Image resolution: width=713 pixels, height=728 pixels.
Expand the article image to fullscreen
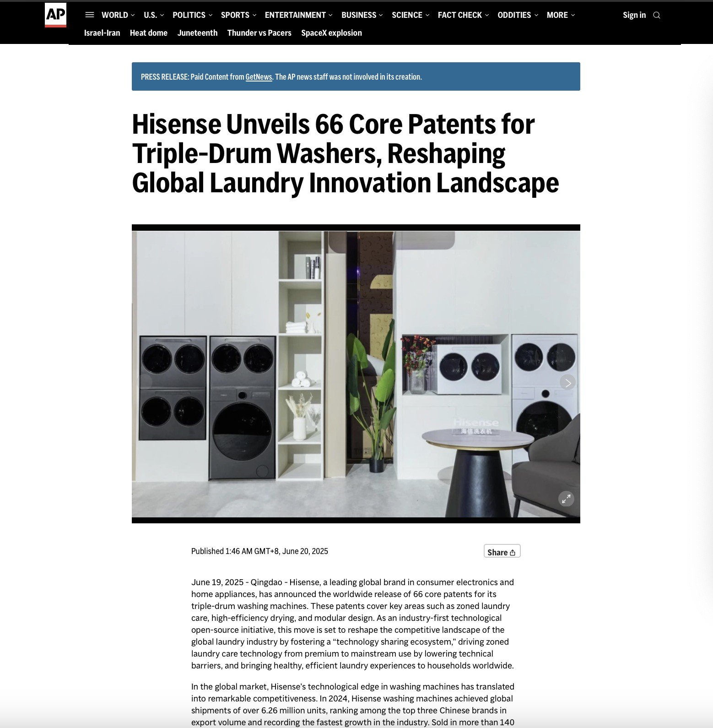coord(566,499)
